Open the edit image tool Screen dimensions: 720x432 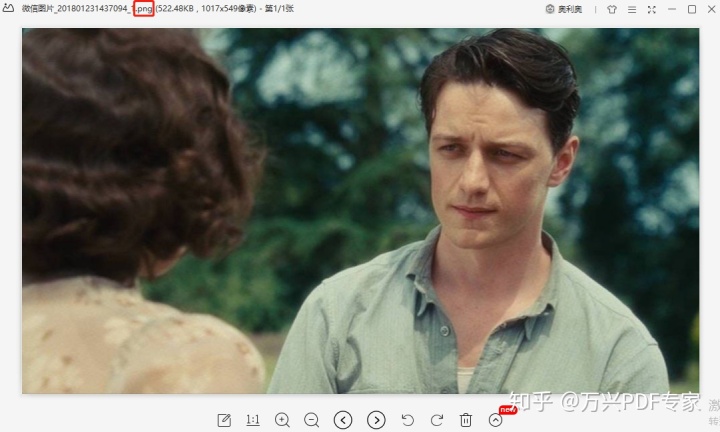pos(224,420)
